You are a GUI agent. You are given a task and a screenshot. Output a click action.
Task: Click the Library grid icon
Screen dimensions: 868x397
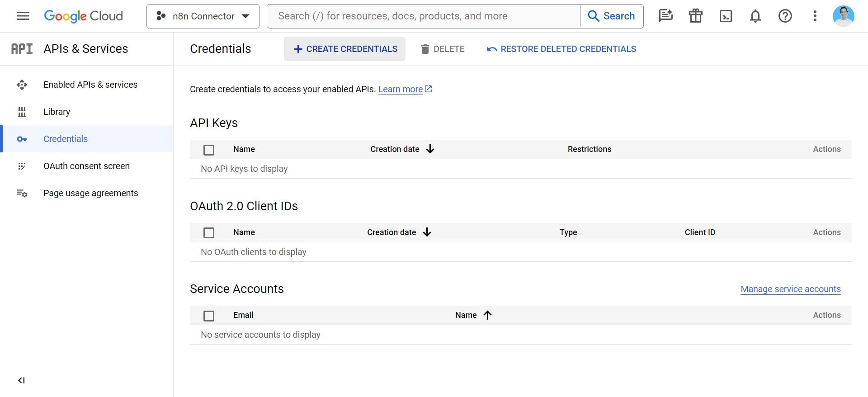point(22,112)
